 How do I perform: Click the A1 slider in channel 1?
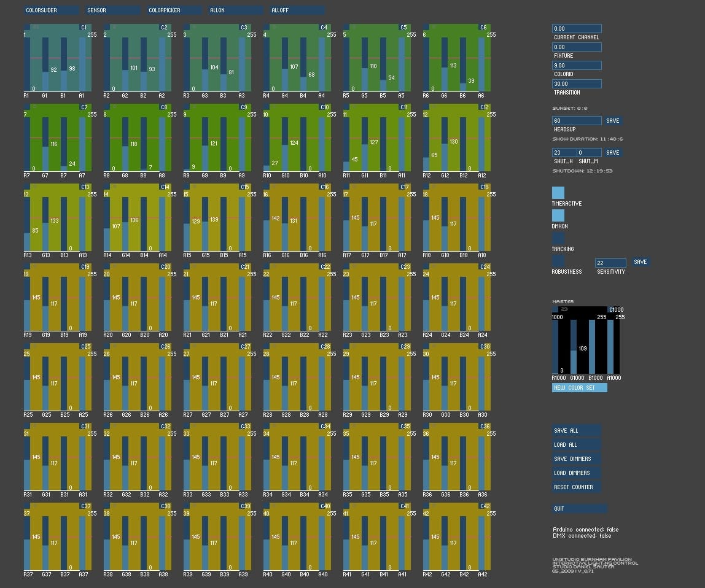pos(82,64)
